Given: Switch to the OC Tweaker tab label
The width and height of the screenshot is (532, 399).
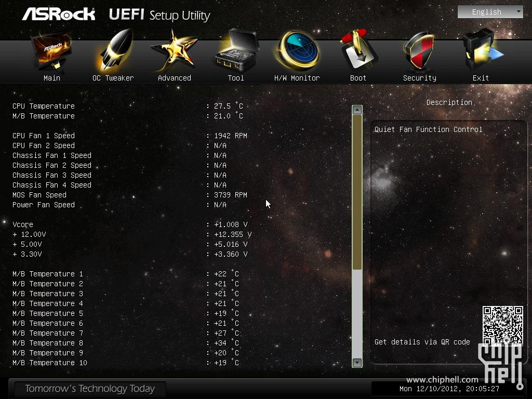Looking at the screenshot, I should tap(113, 78).
